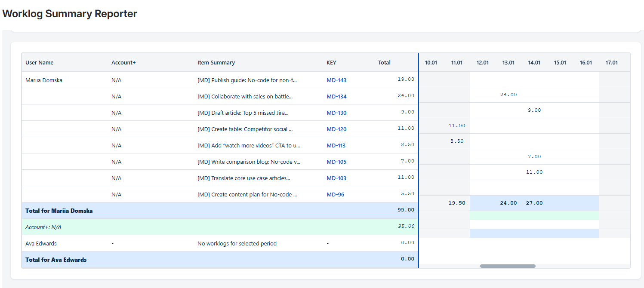Select the 17.01 date column header
The image size is (644, 288).
[612, 62]
